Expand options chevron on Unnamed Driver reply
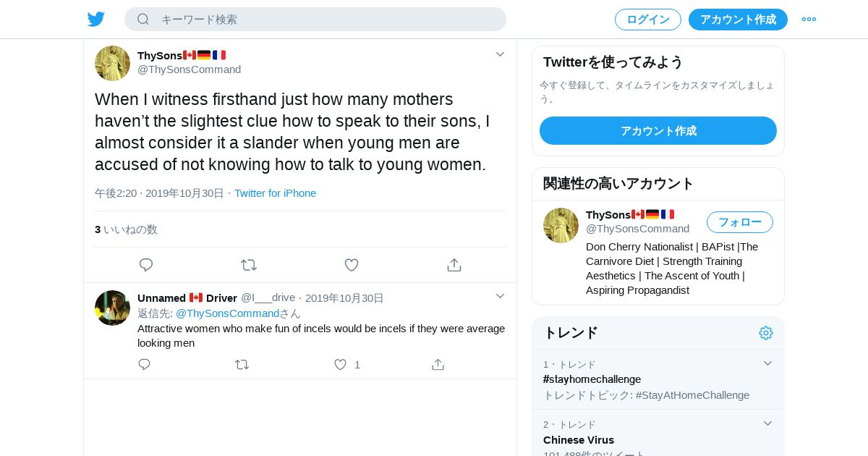This screenshot has width=868, height=456. 500,296
